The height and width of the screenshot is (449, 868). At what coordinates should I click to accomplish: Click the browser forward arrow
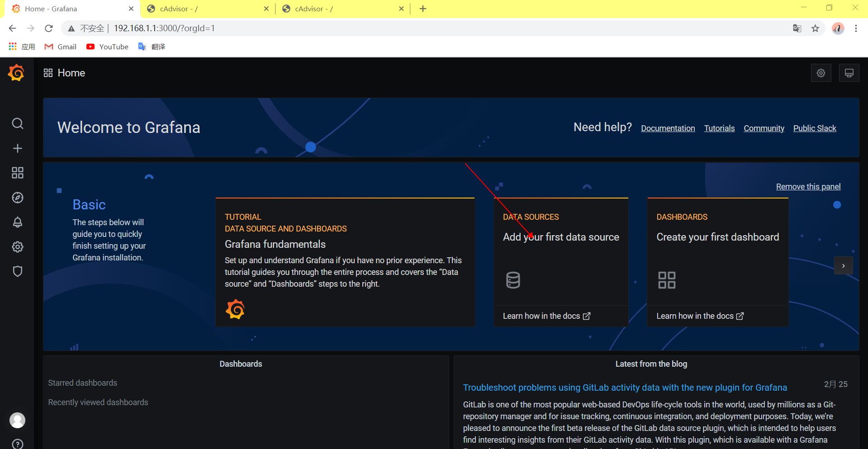click(30, 28)
